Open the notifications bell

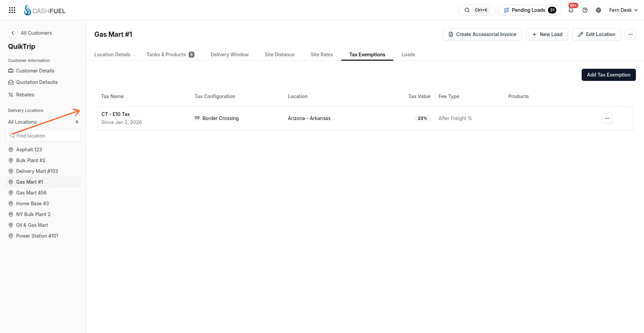tap(571, 10)
